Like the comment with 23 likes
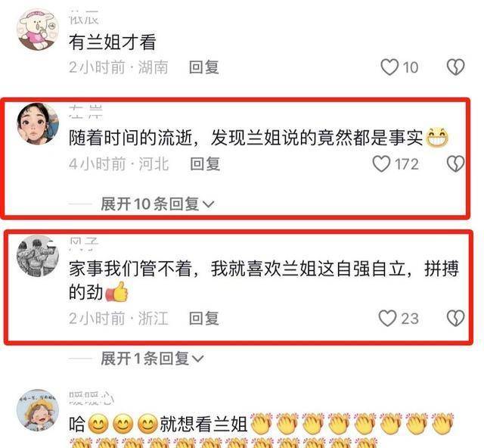Viewport: 484px width, 448px height. coord(387,319)
